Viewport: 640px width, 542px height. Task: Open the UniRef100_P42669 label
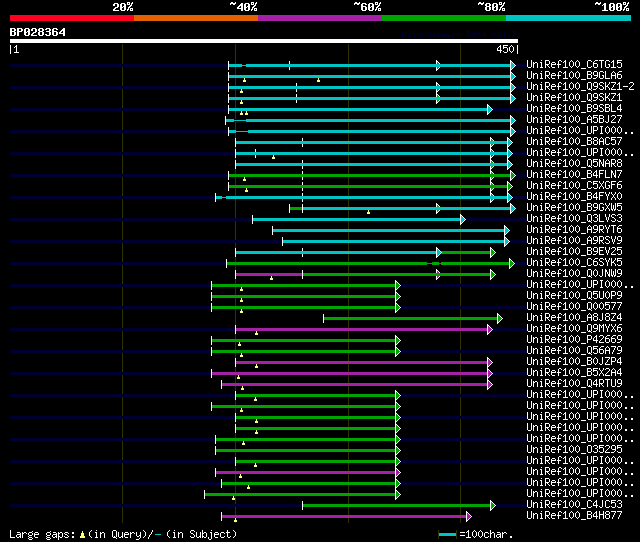click(x=574, y=340)
